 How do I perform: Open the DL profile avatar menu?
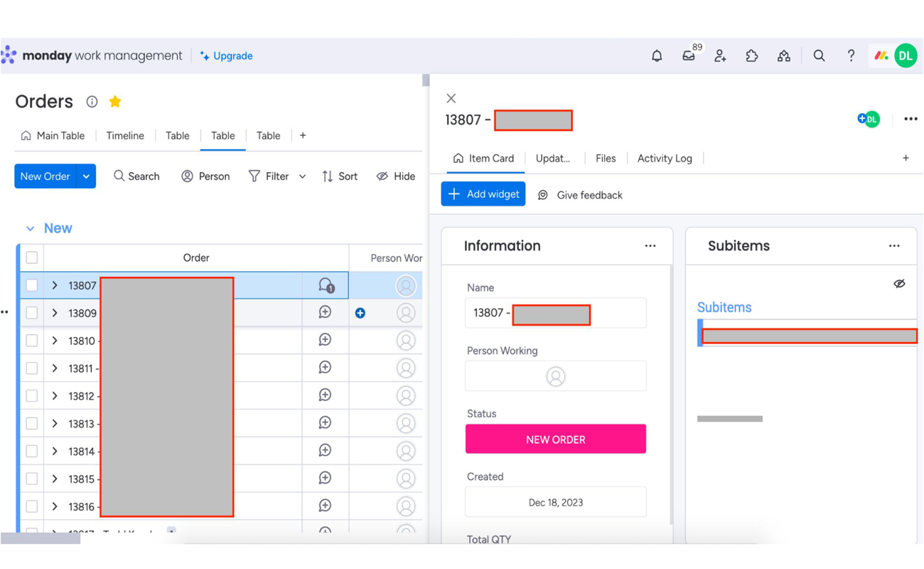click(x=906, y=55)
